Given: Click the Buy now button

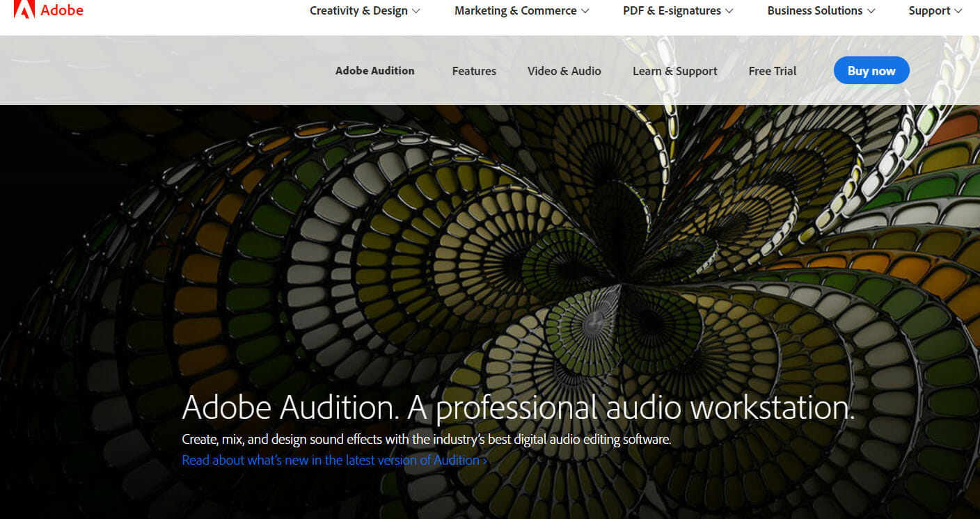Looking at the screenshot, I should (871, 70).
